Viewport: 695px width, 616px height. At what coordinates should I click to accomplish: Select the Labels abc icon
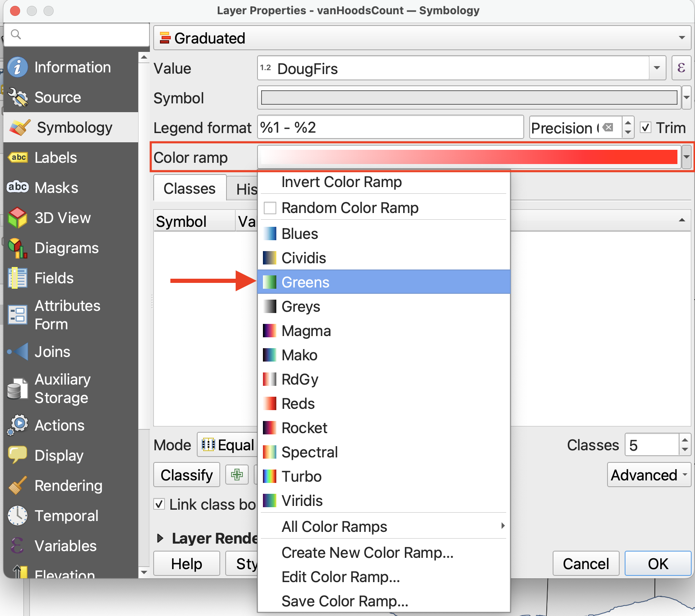(x=18, y=158)
